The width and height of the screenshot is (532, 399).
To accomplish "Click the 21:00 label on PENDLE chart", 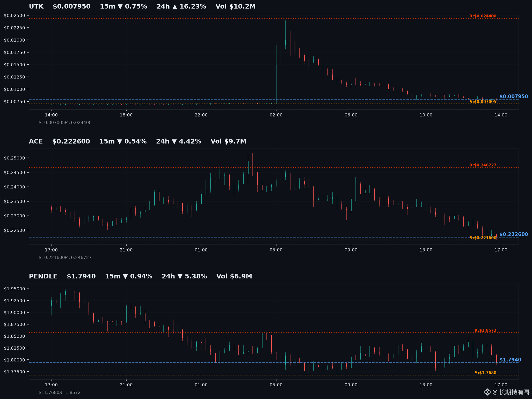I will pyautogui.click(x=126, y=385).
